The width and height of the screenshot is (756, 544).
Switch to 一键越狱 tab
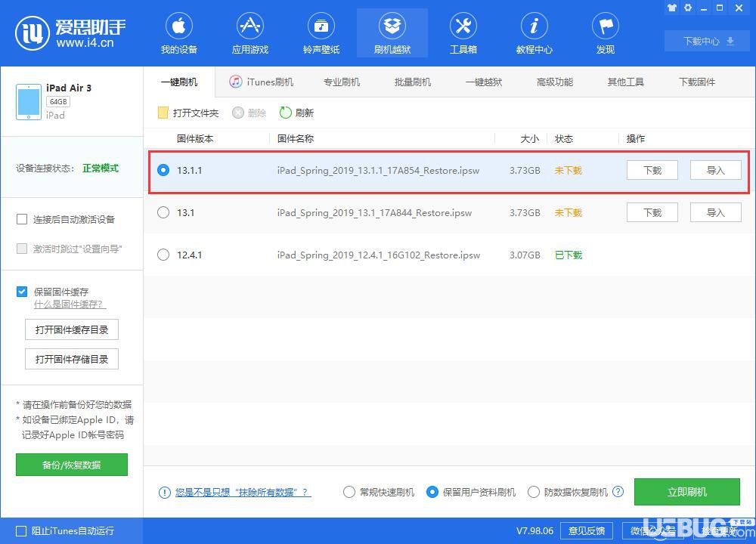(484, 82)
